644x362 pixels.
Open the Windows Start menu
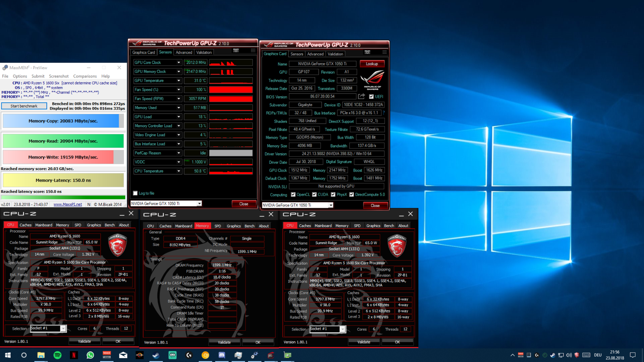[8, 355]
